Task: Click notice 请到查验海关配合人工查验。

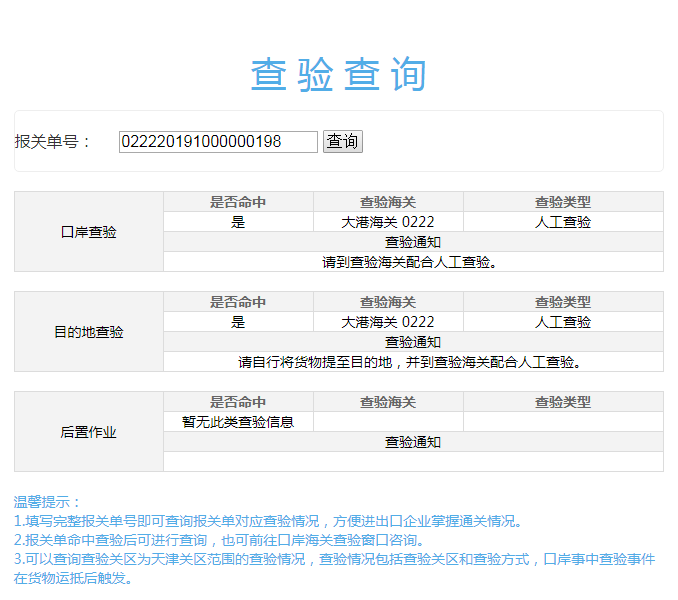Action: coord(413,262)
